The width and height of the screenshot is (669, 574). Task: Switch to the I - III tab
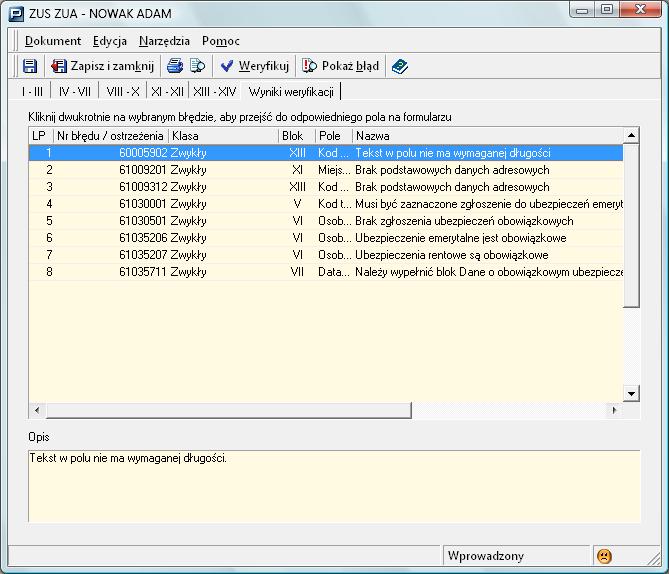click(32, 91)
